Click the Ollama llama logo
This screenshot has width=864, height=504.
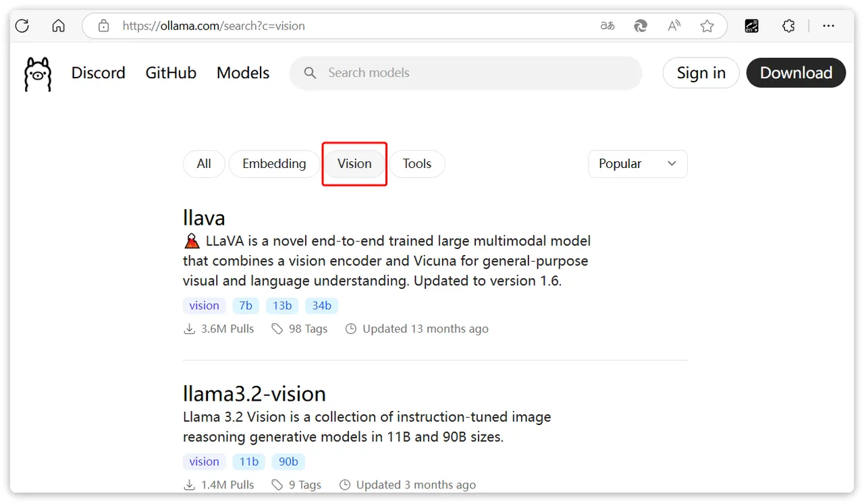(x=38, y=74)
